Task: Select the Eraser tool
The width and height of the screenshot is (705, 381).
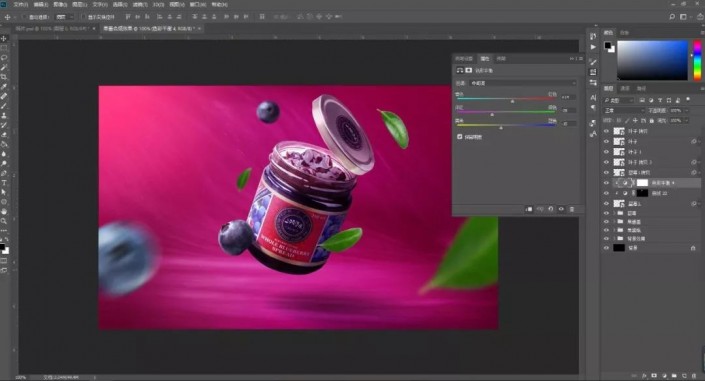Action: tap(4, 134)
